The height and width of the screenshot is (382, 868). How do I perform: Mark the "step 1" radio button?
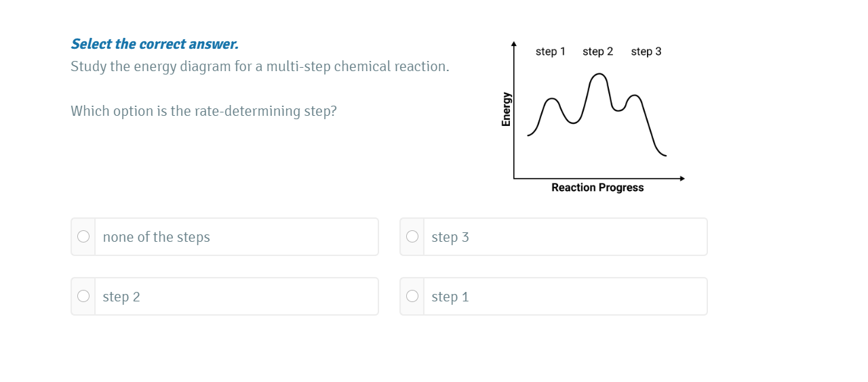[x=412, y=296]
